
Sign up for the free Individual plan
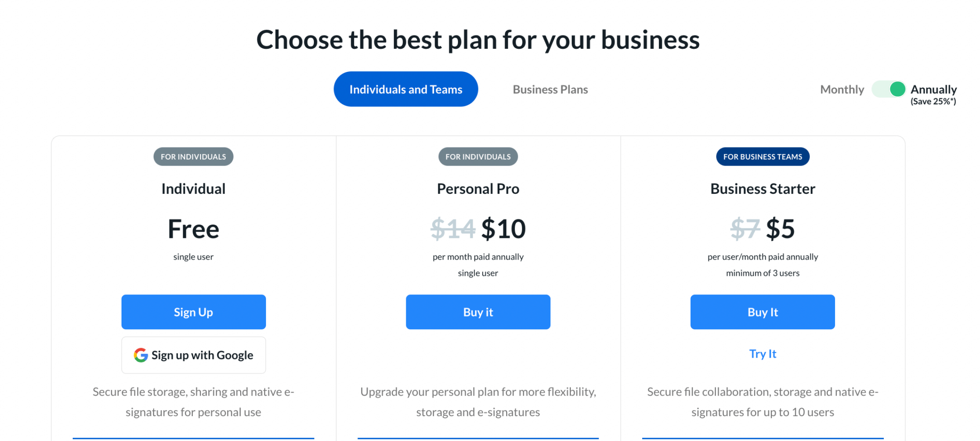click(193, 312)
